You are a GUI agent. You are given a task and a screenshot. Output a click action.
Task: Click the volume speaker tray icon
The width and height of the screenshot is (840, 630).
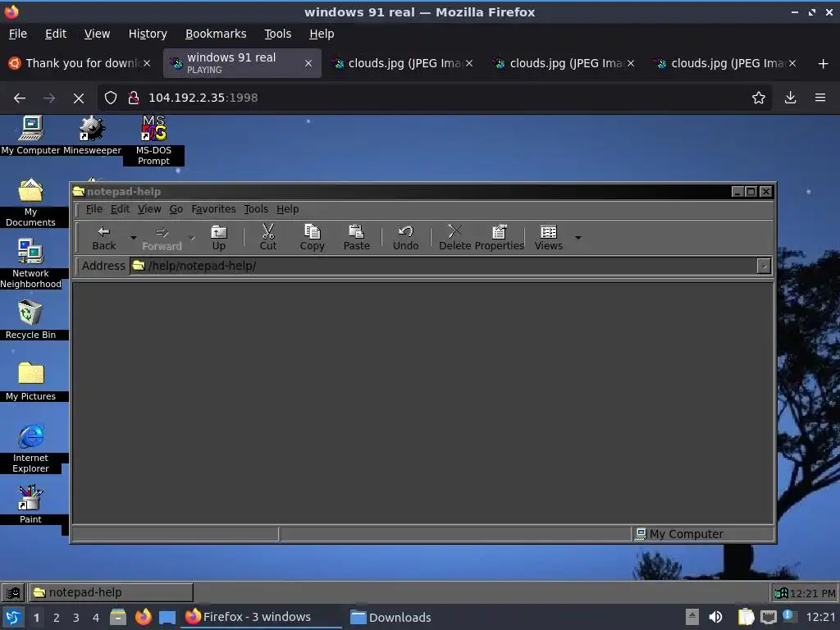click(715, 617)
